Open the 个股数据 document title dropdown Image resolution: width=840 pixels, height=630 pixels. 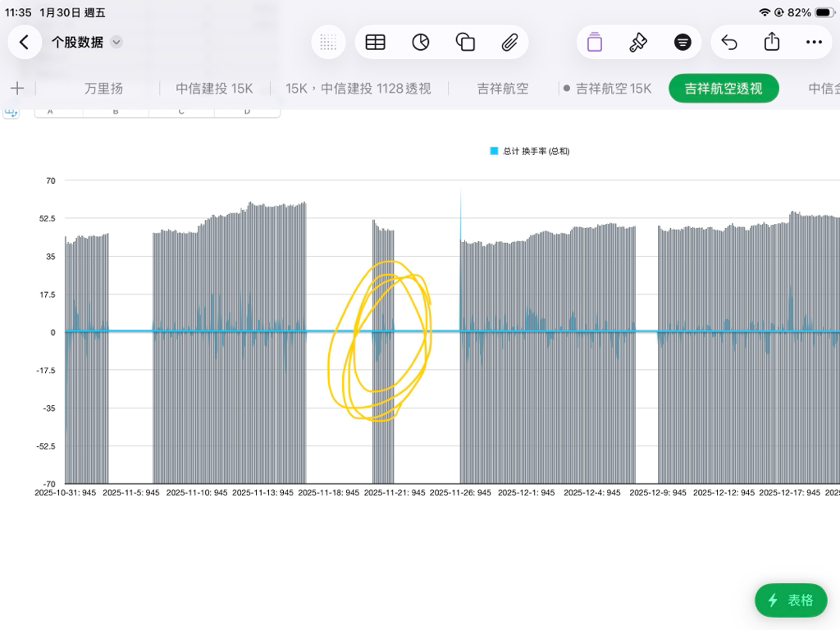pos(116,42)
